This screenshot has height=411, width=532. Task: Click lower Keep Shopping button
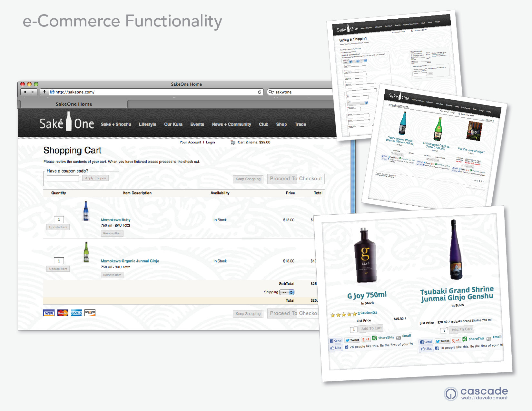coord(248,314)
